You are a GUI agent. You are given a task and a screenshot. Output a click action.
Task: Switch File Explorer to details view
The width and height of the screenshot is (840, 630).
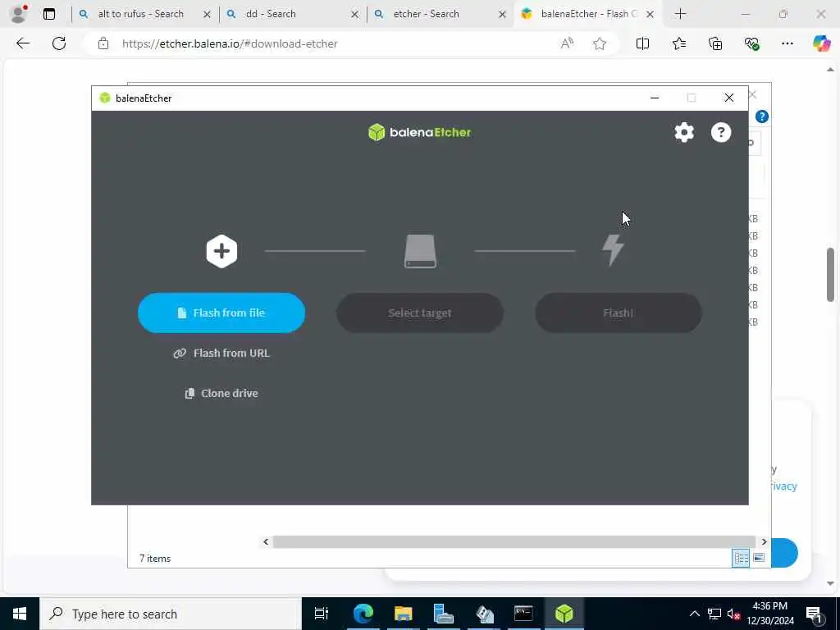click(741, 558)
